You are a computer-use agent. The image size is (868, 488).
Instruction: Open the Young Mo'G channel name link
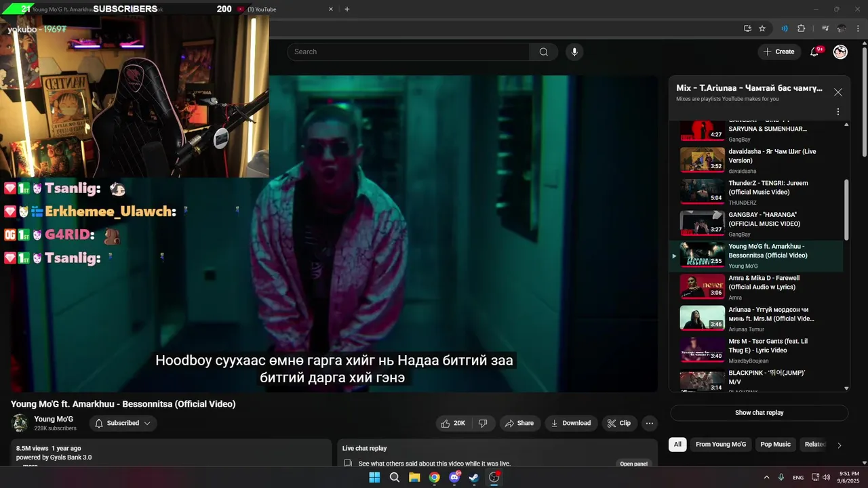point(54,420)
